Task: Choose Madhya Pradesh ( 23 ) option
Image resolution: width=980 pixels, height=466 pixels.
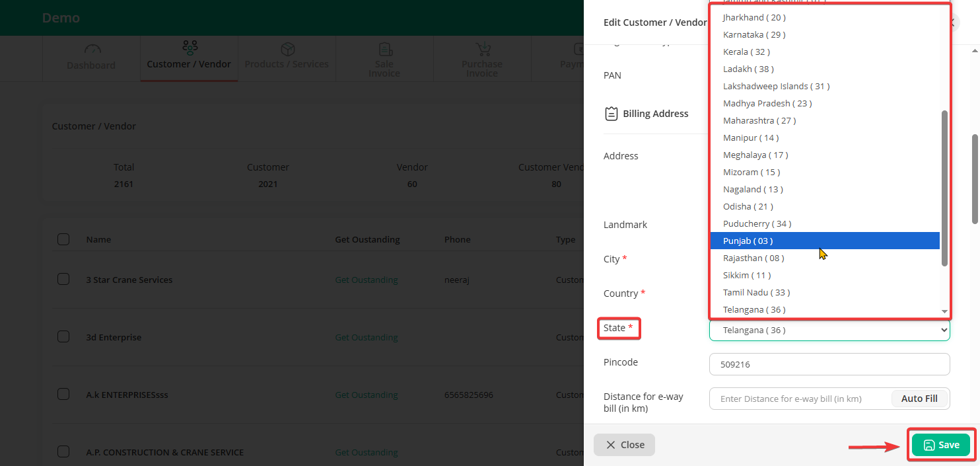Action: click(825, 103)
